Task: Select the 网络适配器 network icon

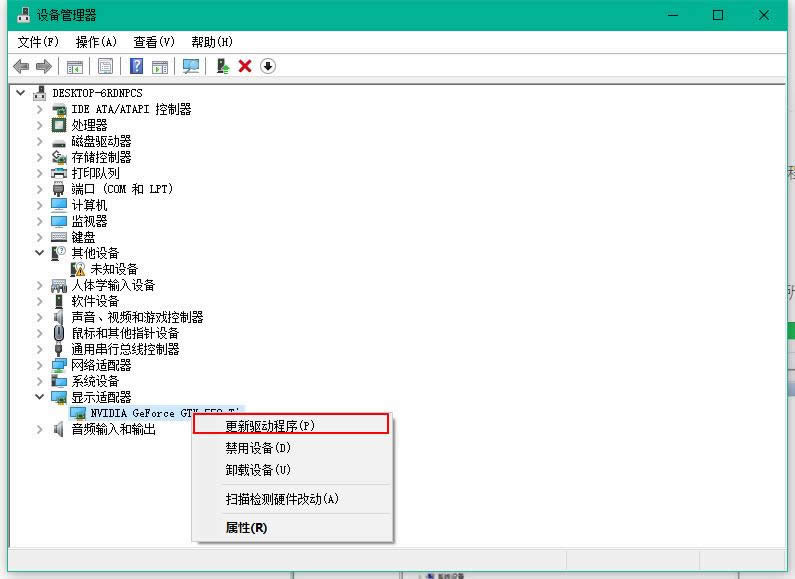Action: coord(59,365)
